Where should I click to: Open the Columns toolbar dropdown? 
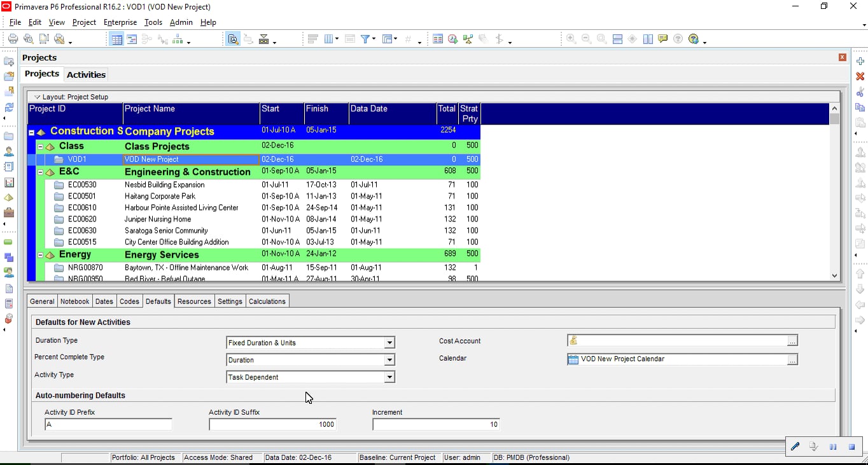tap(332, 39)
